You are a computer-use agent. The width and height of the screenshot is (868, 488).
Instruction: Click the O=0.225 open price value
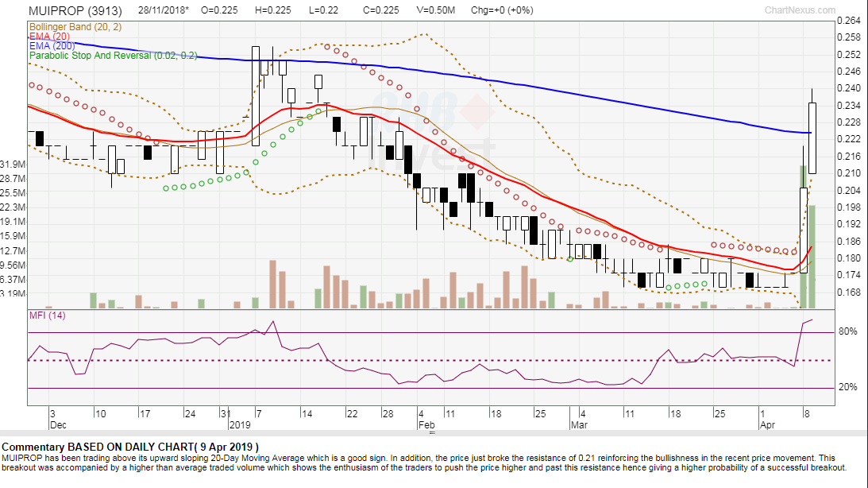219,10
